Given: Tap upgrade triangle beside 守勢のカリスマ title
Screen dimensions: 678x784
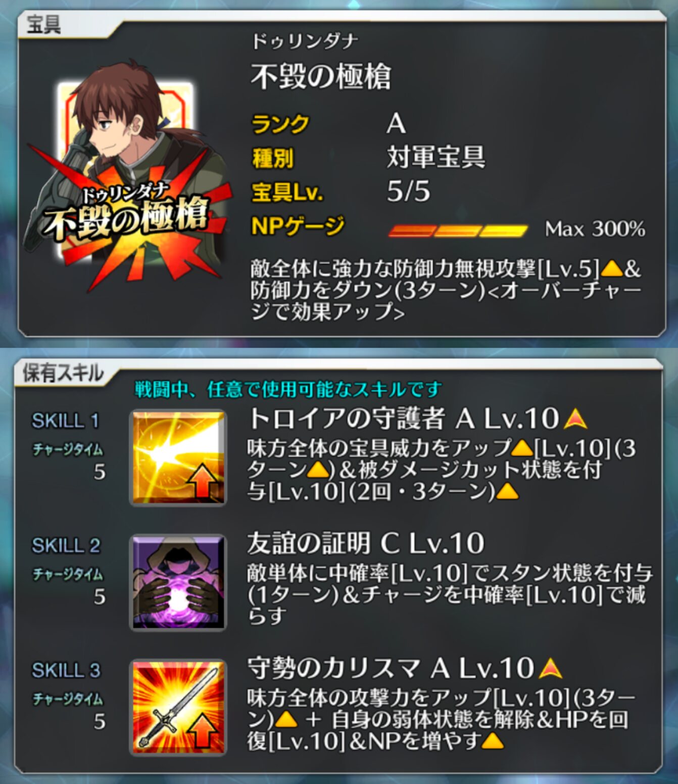Looking at the screenshot, I should point(550,669).
